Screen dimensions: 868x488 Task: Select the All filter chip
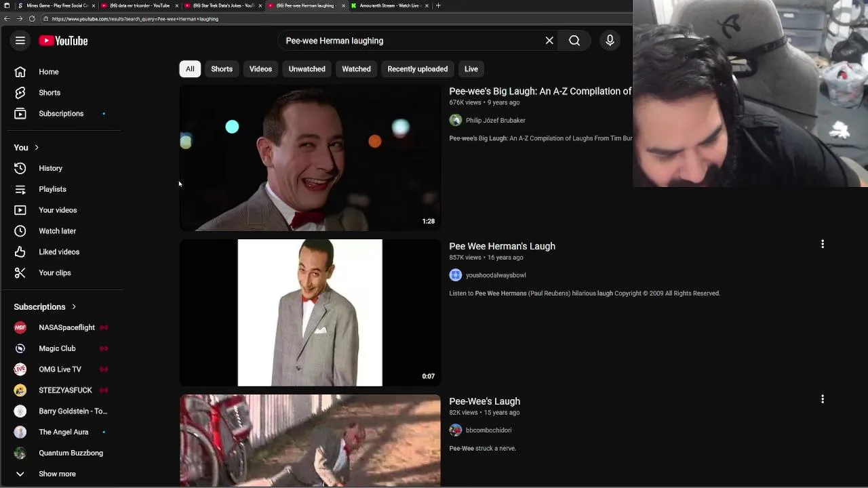click(190, 69)
